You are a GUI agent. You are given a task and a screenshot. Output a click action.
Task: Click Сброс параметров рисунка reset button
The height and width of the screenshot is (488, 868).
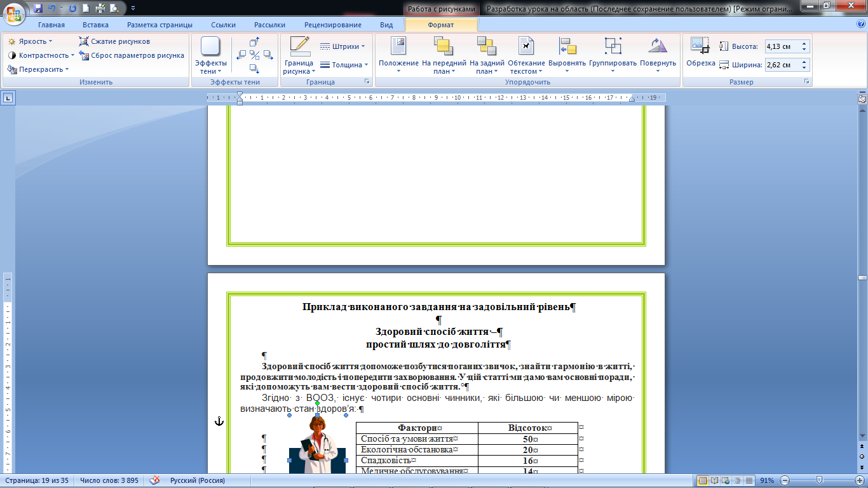point(132,55)
